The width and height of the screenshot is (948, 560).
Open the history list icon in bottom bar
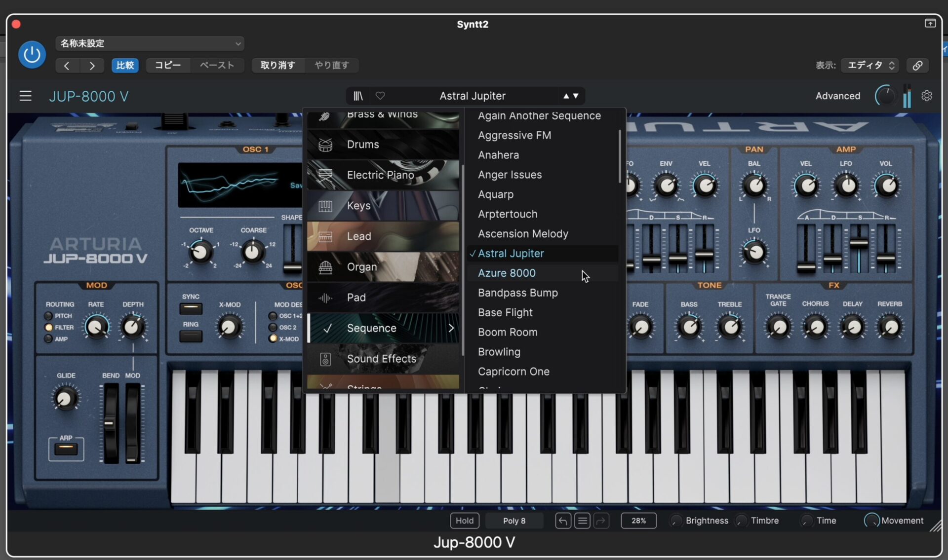coord(582,521)
